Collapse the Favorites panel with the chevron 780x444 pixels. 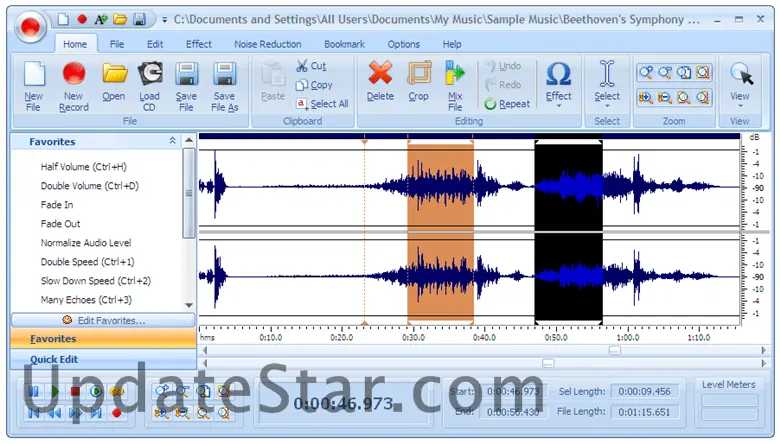point(173,141)
